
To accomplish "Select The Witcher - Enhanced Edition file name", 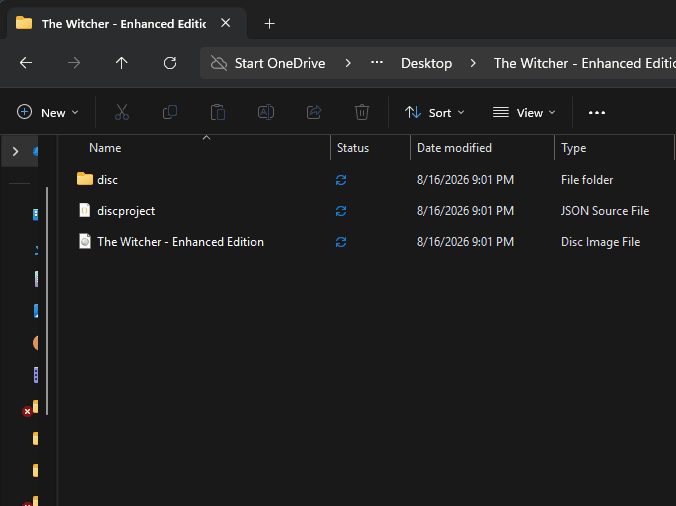I will click(x=180, y=242).
